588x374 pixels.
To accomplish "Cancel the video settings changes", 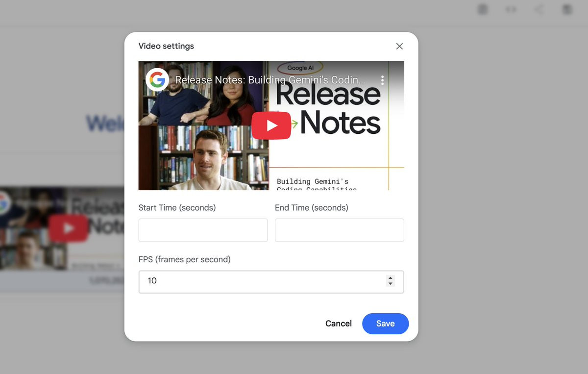I will (339, 324).
